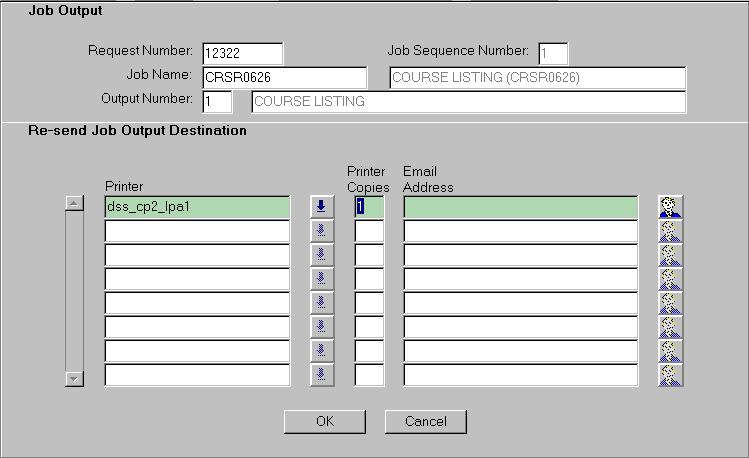Open the printer list arrow on fifth row
This screenshot has width=749, height=458.
pyautogui.click(x=321, y=303)
